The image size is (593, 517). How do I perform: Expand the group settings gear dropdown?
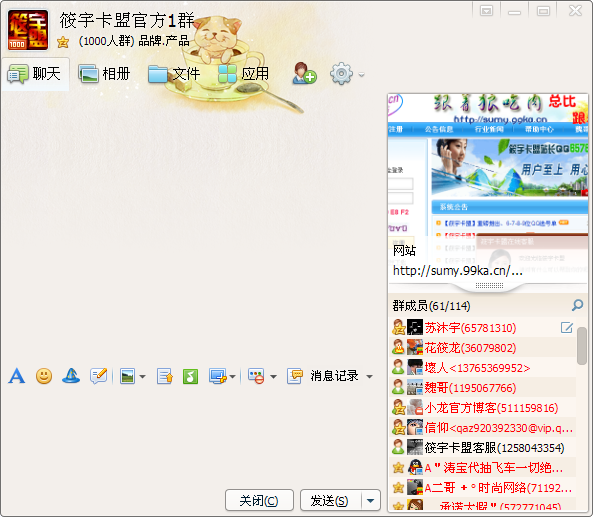pos(362,75)
